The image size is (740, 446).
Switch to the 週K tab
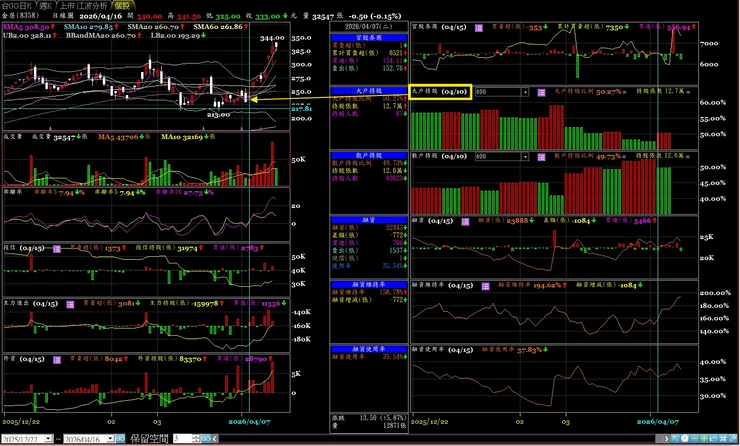click(x=45, y=6)
